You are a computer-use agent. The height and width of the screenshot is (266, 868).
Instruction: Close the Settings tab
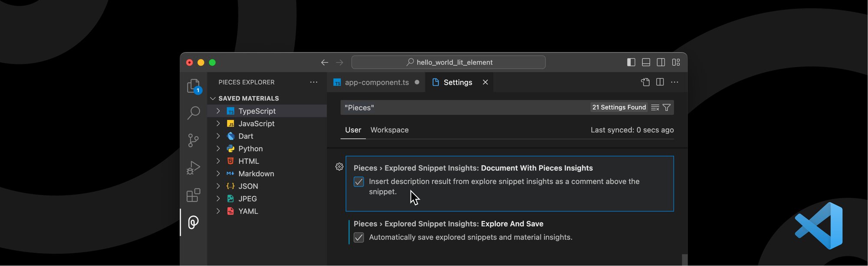click(x=485, y=82)
